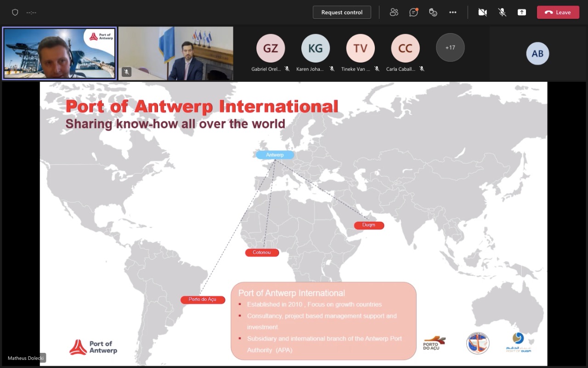This screenshot has width=588, height=368.
Task: Leave the meeting
Action: (x=558, y=12)
